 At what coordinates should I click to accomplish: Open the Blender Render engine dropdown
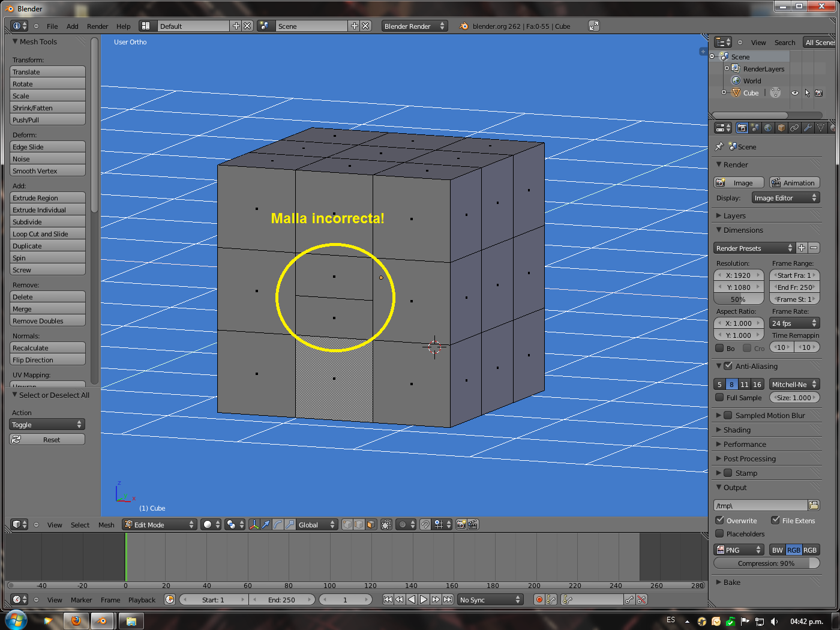point(415,26)
